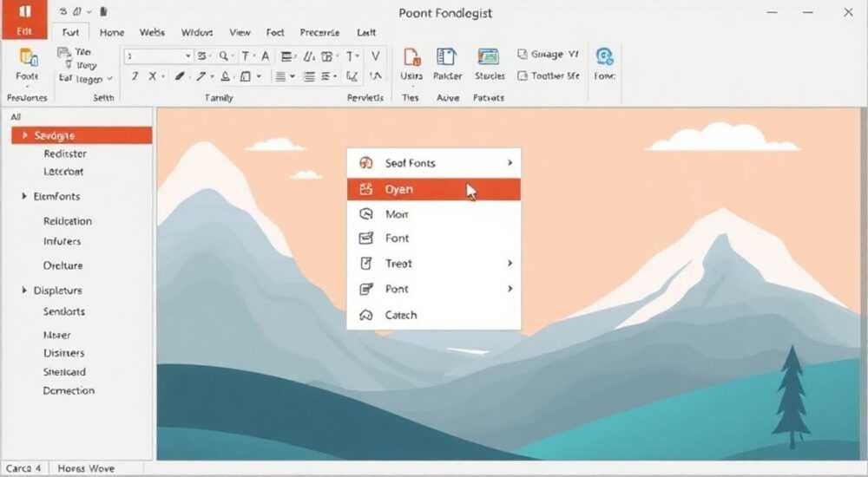Viewport: 868px width, 477px height.
Task: Click the magnifier icon in the ribbon
Action: click(x=224, y=56)
